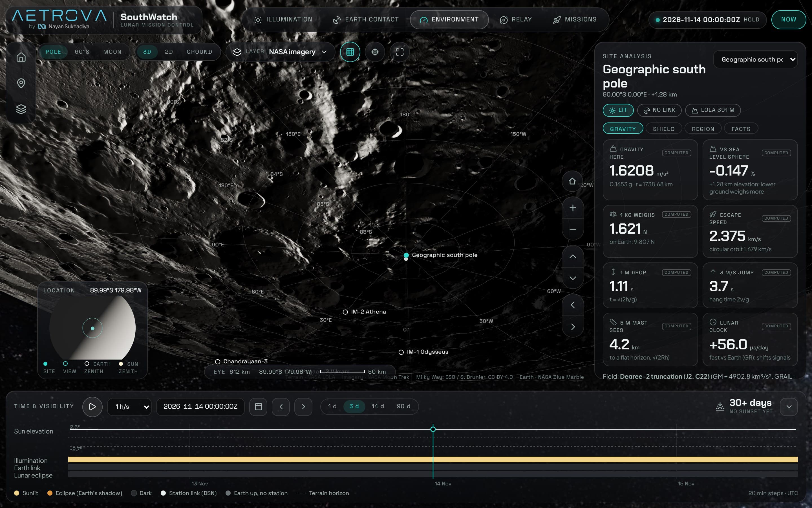Select the REGION analysis tab

click(x=703, y=129)
